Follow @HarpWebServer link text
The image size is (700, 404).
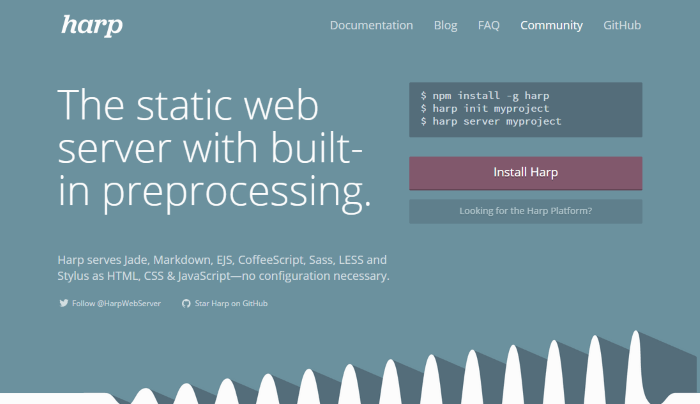116,304
